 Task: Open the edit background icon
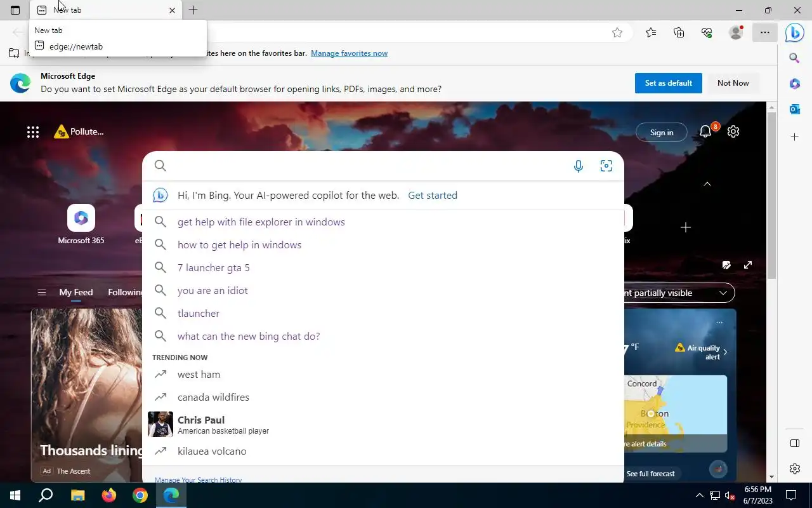[x=726, y=265]
